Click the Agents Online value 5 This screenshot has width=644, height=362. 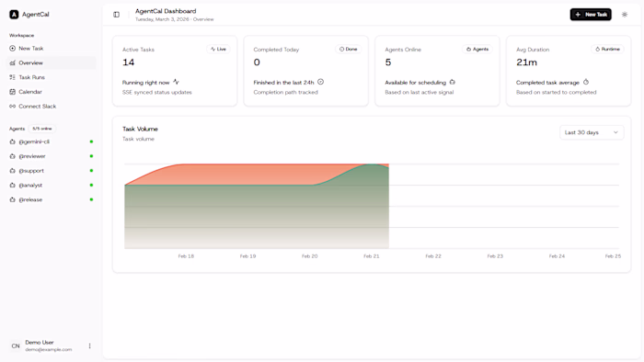[x=388, y=62]
